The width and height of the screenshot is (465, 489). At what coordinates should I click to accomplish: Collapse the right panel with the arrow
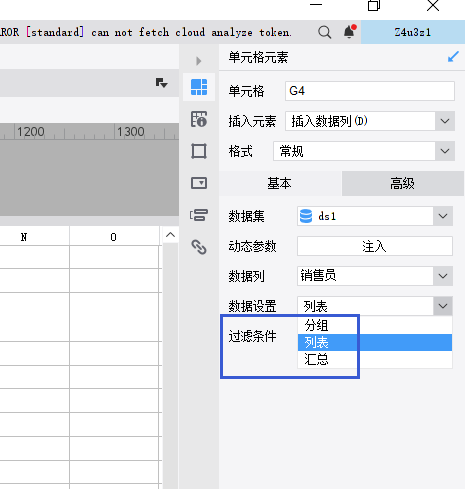coord(199,61)
